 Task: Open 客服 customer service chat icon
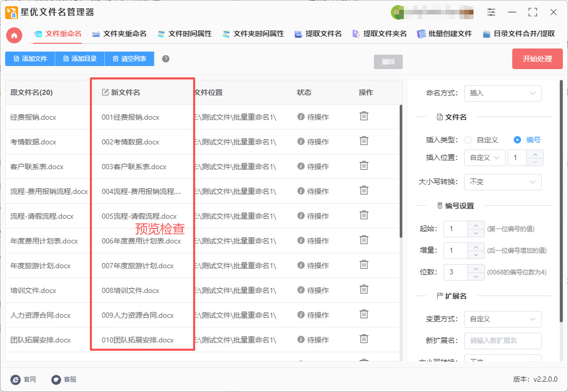click(56, 379)
